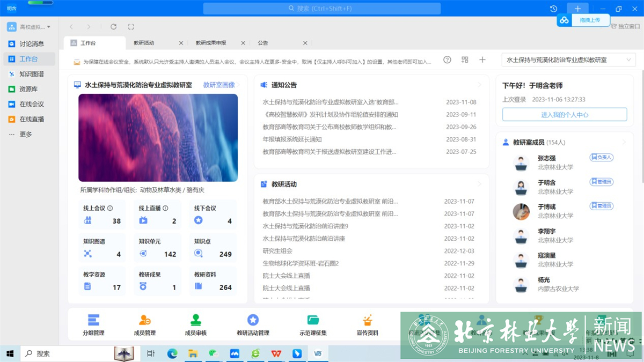Select 在线会议 in the left sidebar
The height and width of the screenshot is (362, 644).
(32, 104)
